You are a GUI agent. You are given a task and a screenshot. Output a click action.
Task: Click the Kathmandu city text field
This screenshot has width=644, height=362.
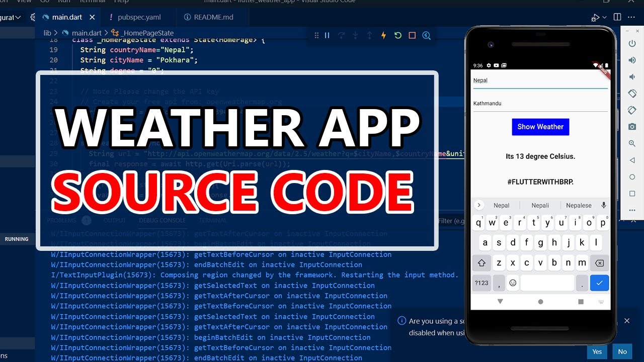[x=540, y=104]
